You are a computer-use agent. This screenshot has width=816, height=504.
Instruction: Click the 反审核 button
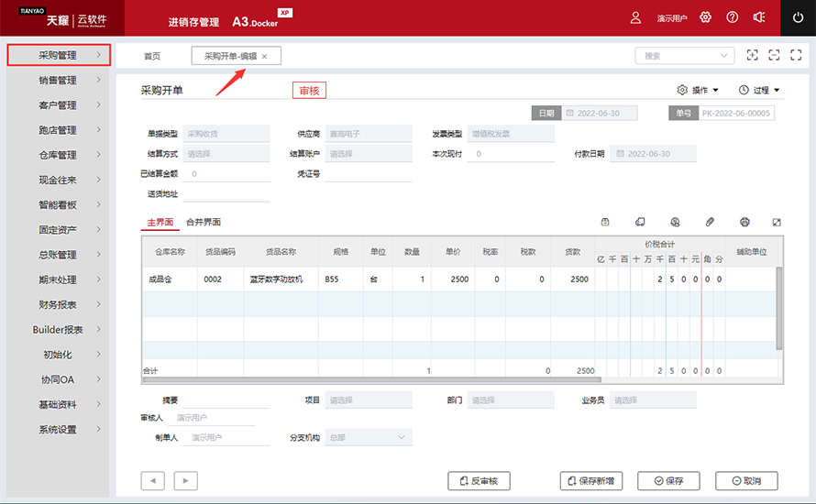479,481
